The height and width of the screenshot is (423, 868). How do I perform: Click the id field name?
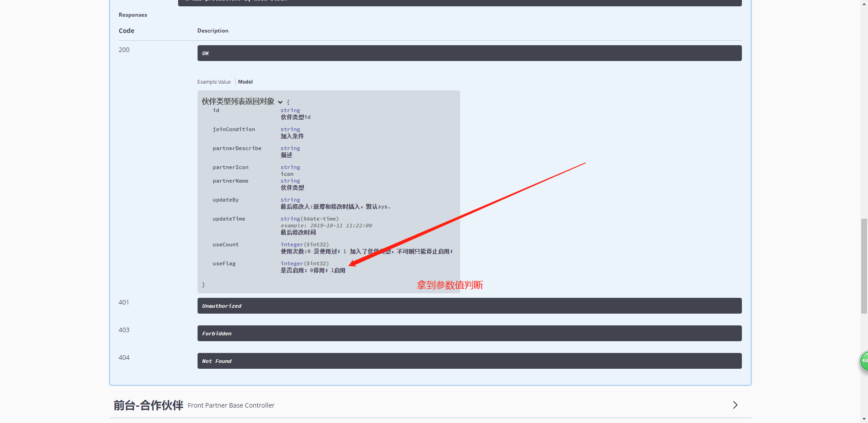coord(216,110)
